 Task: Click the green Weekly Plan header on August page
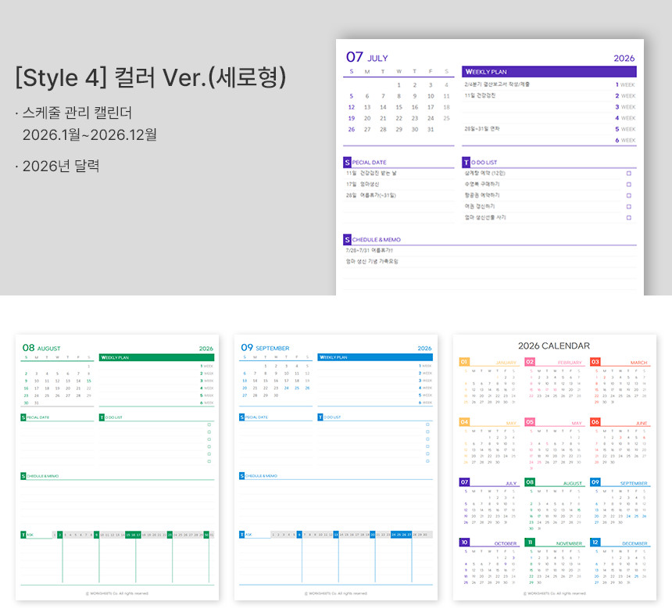[156, 357]
